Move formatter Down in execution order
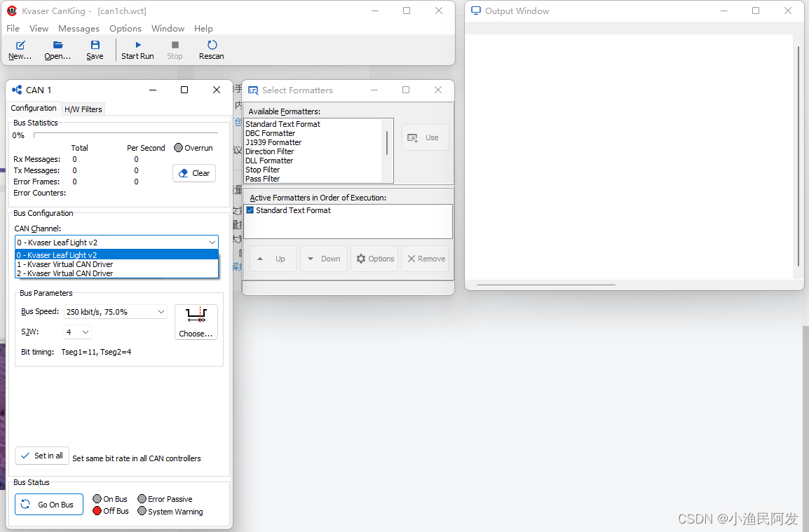This screenshot has width=809, height=532. 324,259
